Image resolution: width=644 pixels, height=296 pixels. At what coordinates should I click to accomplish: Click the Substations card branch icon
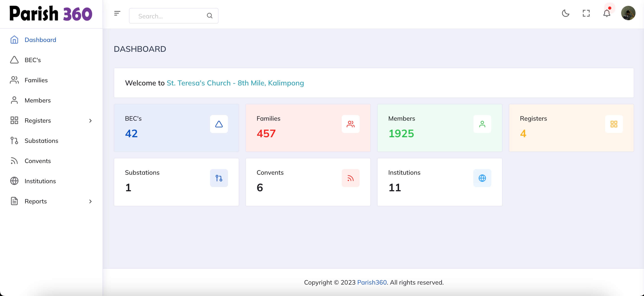[219, 178]
